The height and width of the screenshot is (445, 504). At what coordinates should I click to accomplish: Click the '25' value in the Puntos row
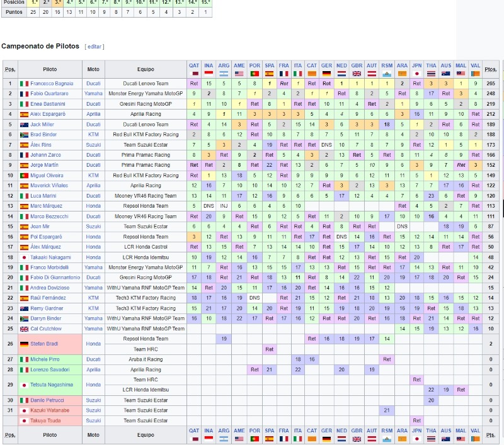33,12
